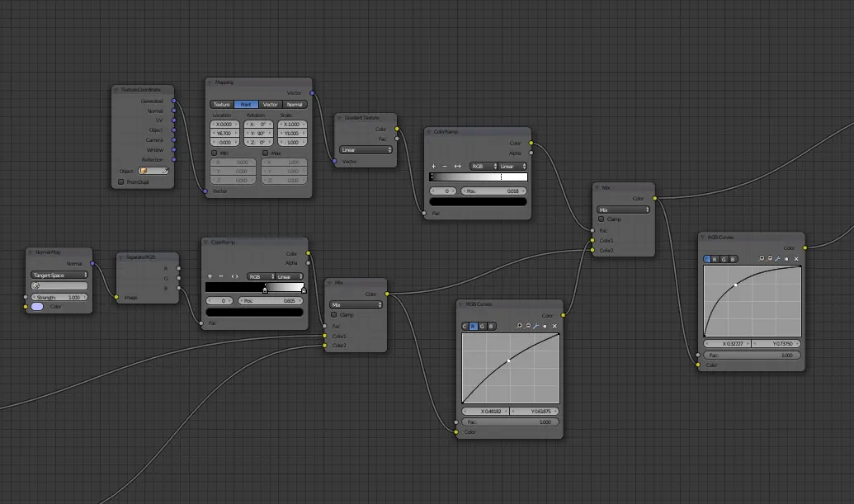Click Normal Map Color swatch
The height and width of the screenshot is (504, 854).
(x=37, y=306)
